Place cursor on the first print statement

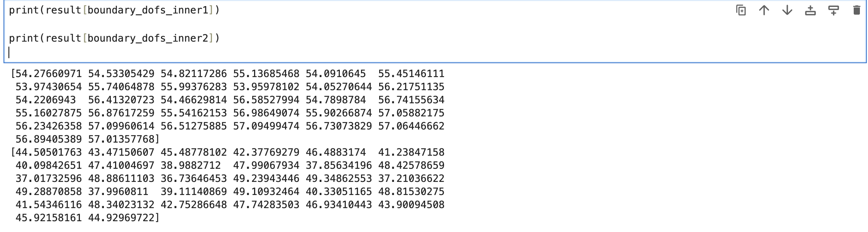(x=24, y=10)
